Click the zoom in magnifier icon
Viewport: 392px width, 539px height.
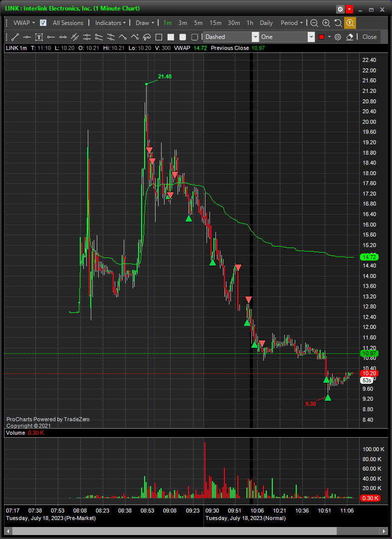[326, 23]
